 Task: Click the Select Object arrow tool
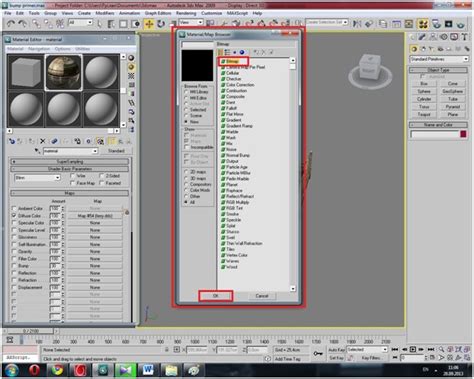[x=99, y=24]
